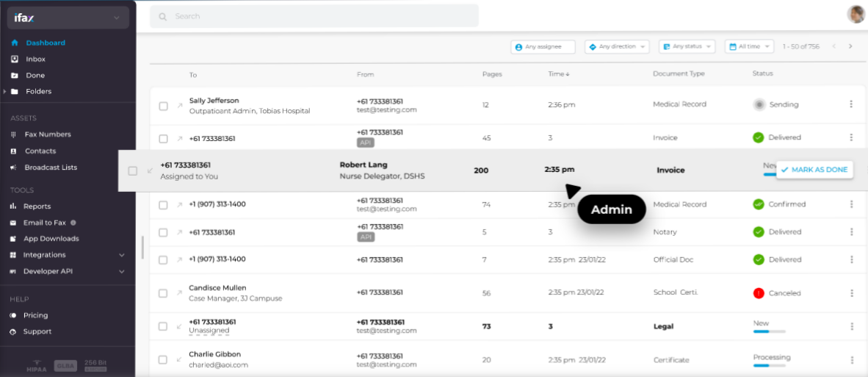This screenshot has width=868, height=377.
Task: Click the user profile avatar
Action: point(856,14)
